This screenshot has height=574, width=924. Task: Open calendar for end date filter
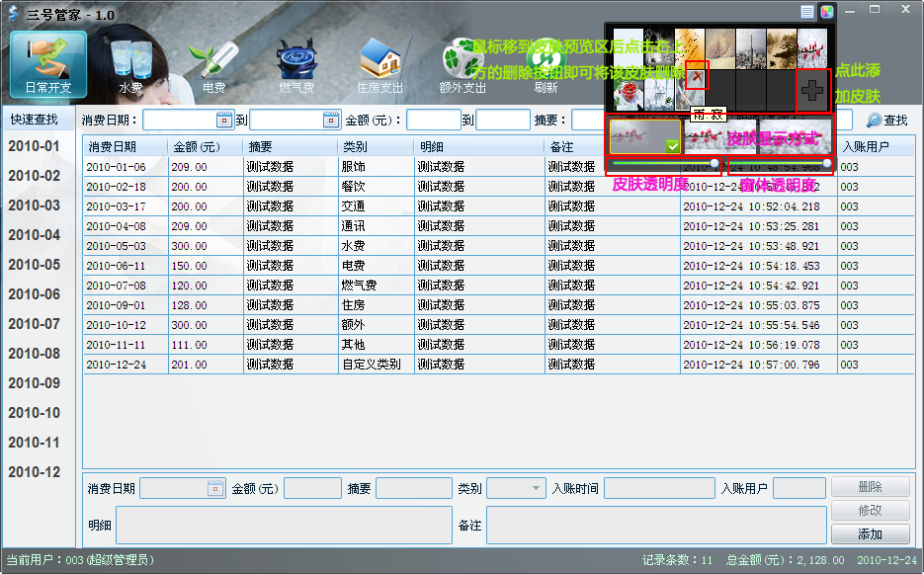(331, 121)
